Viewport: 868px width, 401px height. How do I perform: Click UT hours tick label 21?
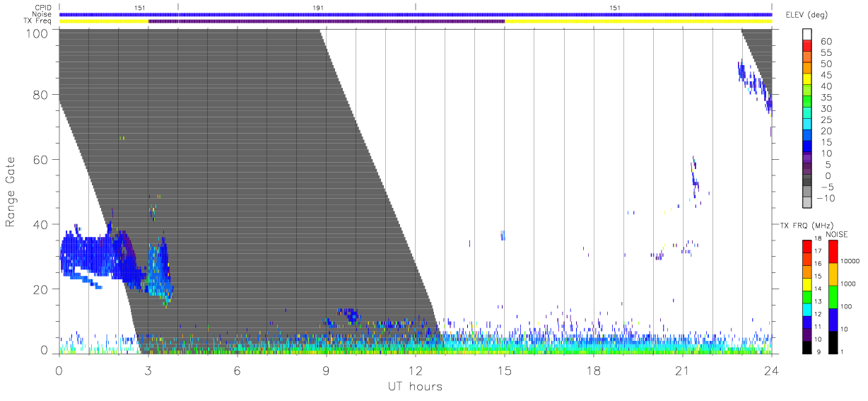683,371
